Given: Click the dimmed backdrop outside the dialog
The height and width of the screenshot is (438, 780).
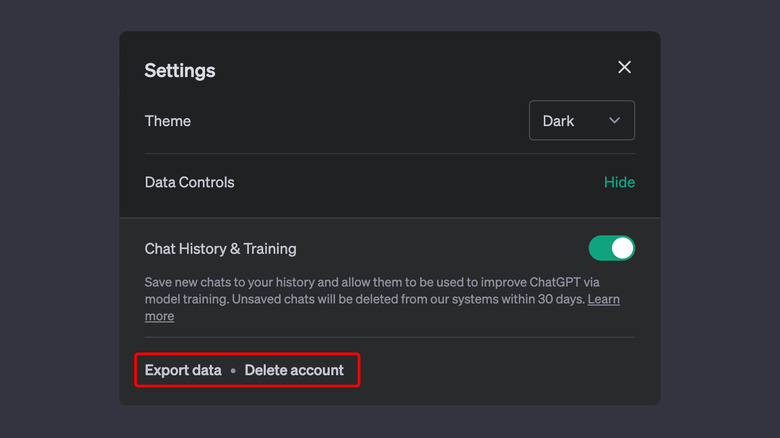Looking at the screenshot, I should pos(60,220).
